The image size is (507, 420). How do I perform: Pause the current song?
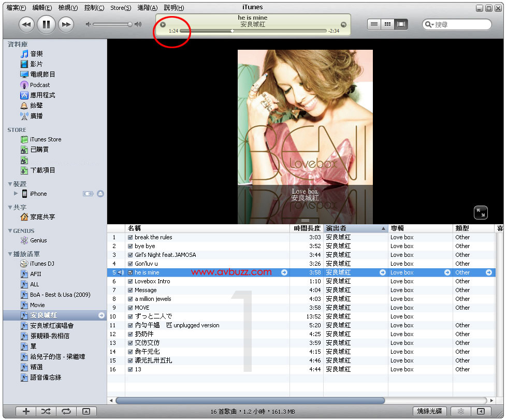pos(46,24)
